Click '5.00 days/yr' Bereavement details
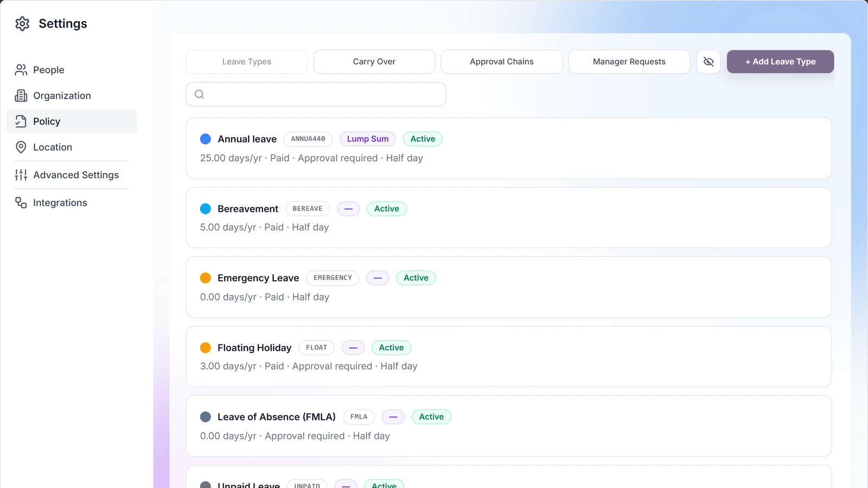This screenshot has height=488, width=868. click(x=265, y=227)
